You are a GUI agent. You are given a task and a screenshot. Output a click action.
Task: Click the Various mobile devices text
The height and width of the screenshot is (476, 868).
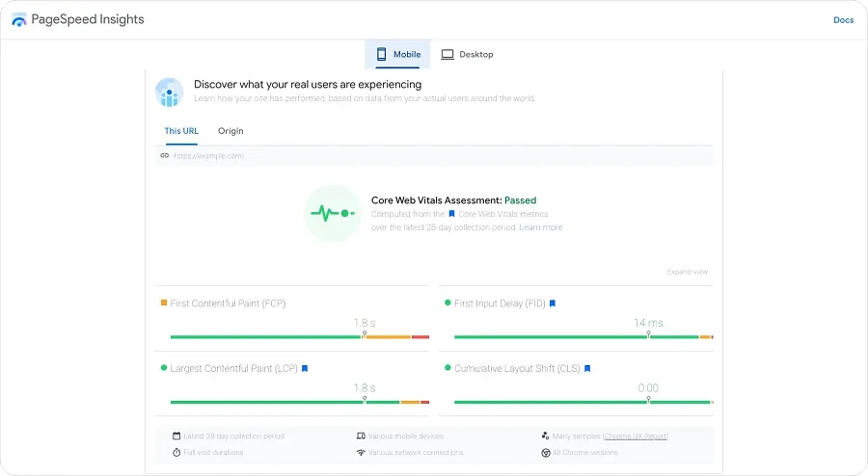coord(406,436)
